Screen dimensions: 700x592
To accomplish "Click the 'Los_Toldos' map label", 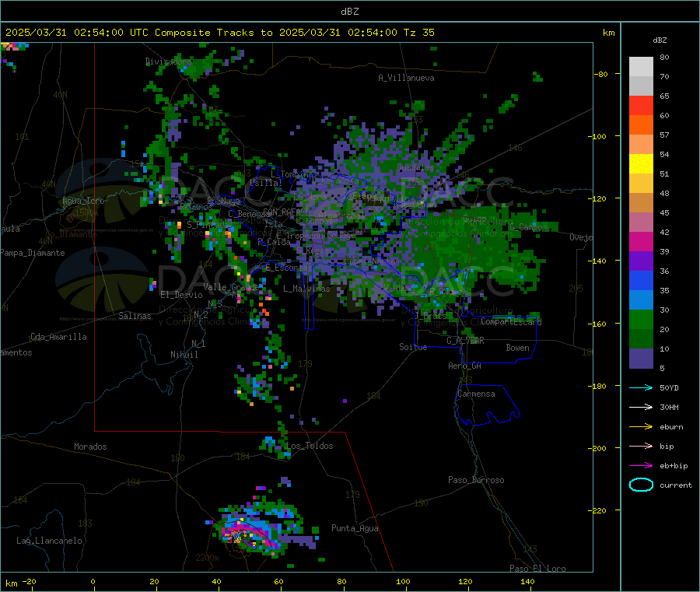I will click(x=310, y=446).
